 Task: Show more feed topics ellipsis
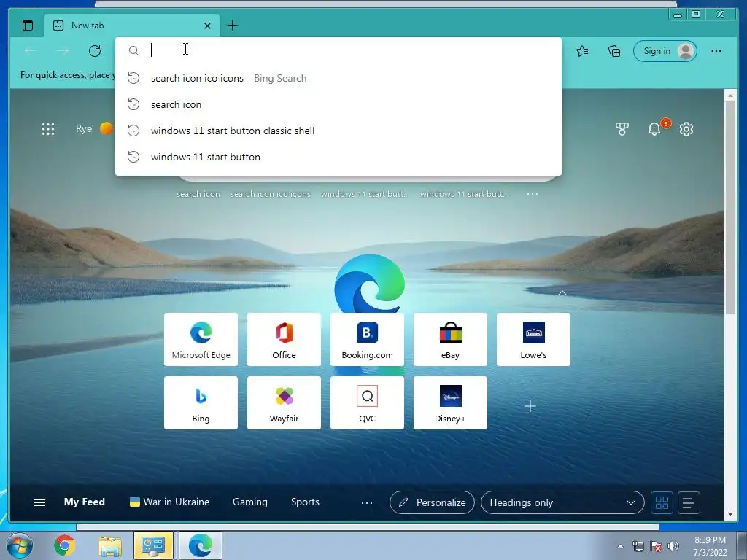(x=367, y=502)
